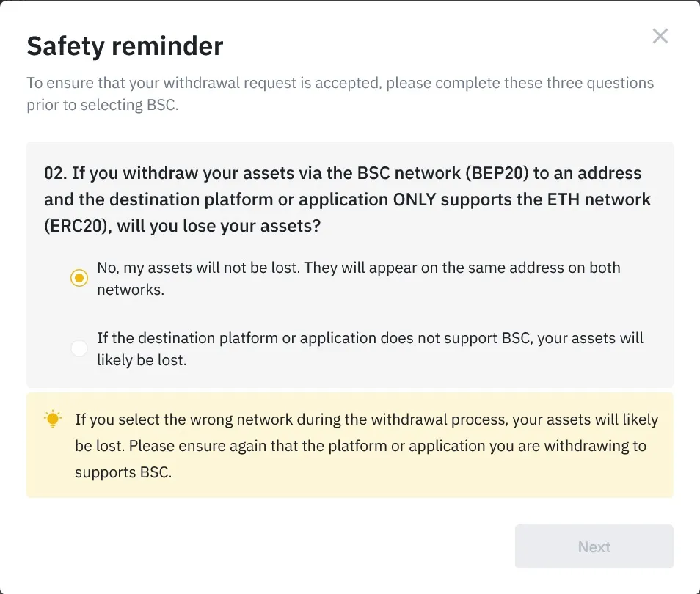
Task: Select the unselected radio for assets likely lost
Action: pyautogui.click(x=79, y=348)
